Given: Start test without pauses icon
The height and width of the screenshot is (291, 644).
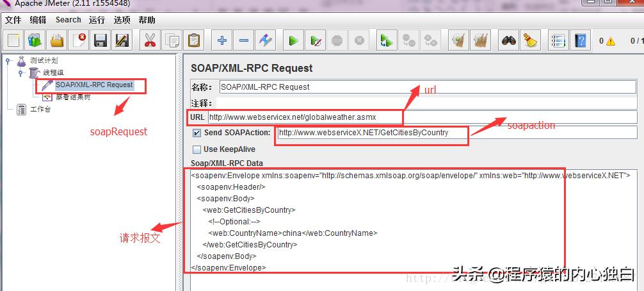Looking at the screenshot, I should 316,40.
